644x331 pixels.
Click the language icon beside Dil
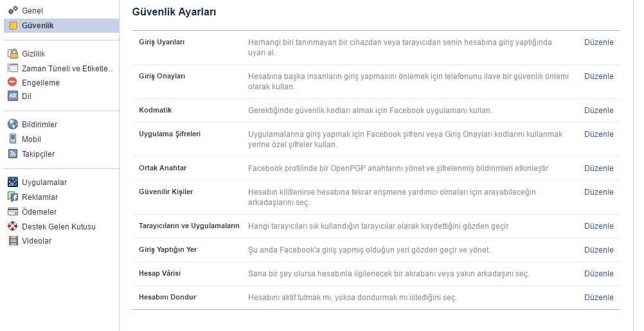click(13, 96)
